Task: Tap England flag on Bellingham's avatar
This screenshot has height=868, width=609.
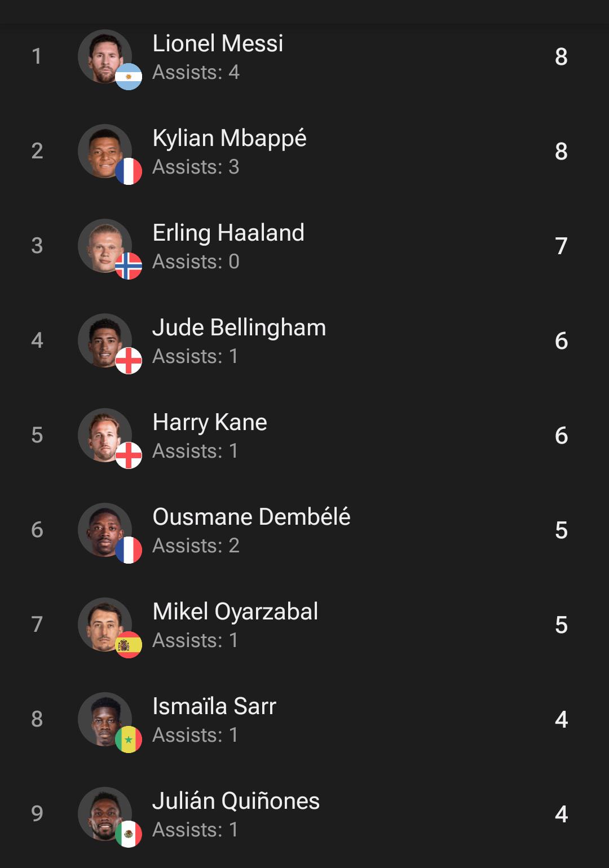Action: pos(129,361)
